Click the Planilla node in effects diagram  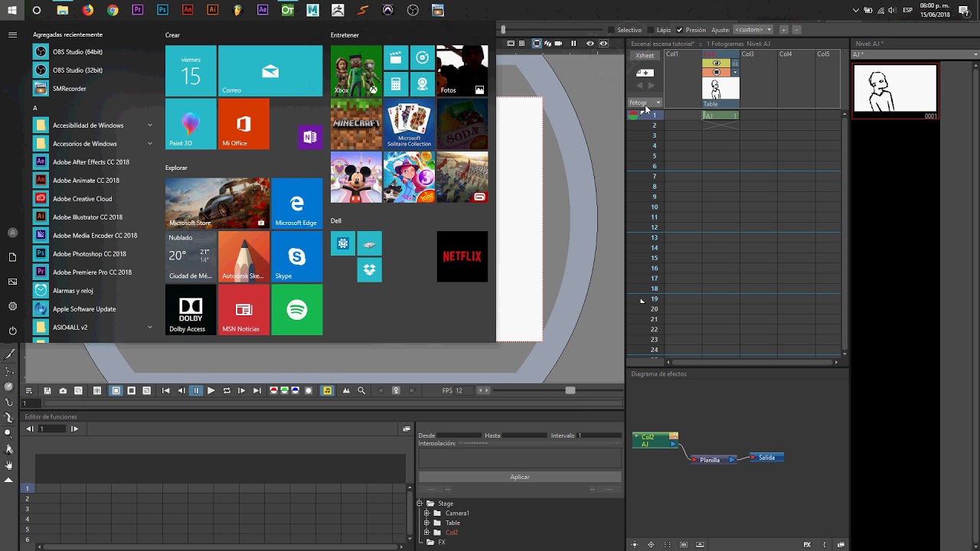714,460
